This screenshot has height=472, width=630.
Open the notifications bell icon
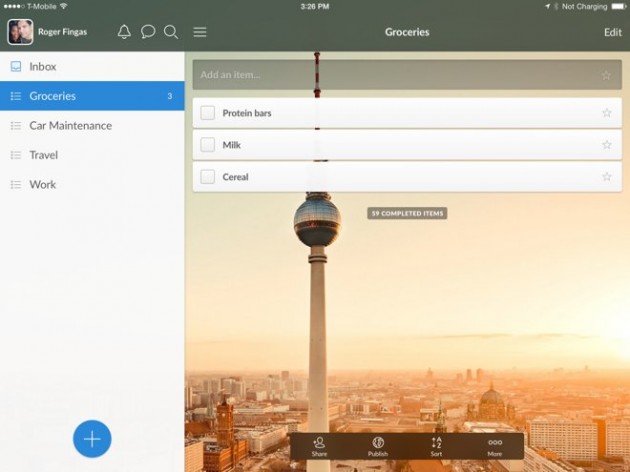coord(124,32)
